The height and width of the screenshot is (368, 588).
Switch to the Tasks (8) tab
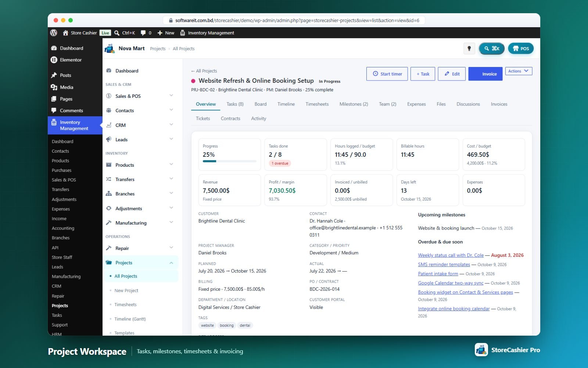click(235, 104)
